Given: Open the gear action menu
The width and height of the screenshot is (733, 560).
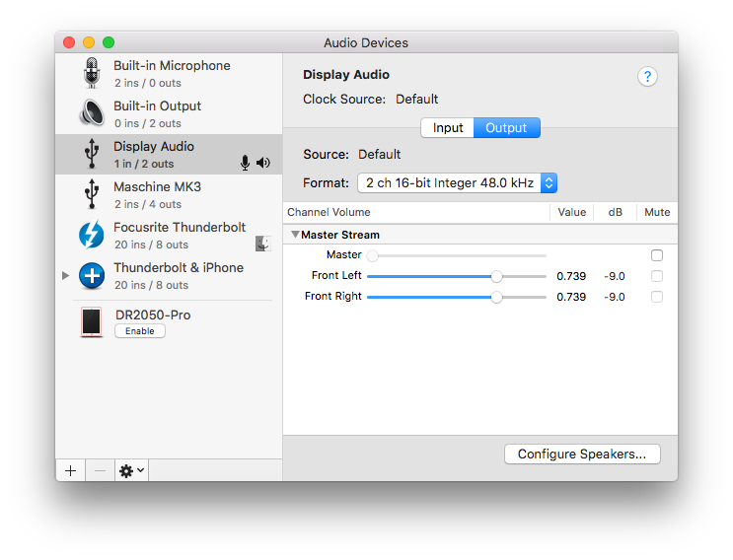Looking at the screenshot, I should [131, 470].
